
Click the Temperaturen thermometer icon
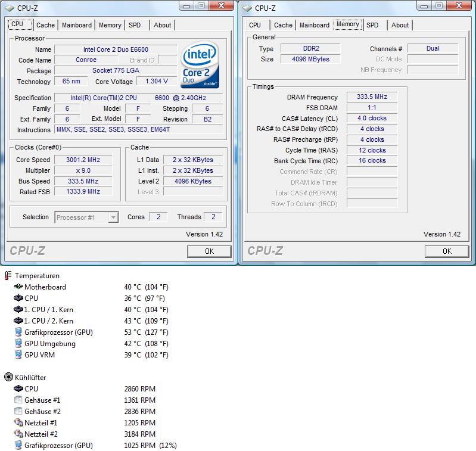click(8, 276)
